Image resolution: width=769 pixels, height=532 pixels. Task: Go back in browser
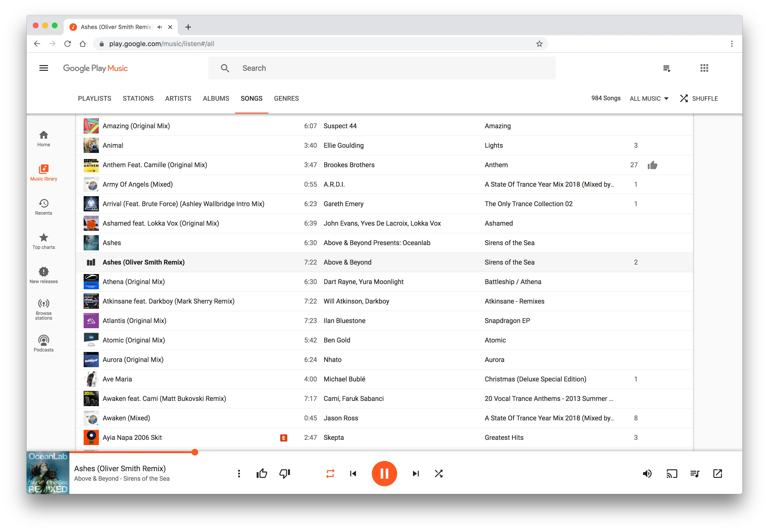[37, 44]
